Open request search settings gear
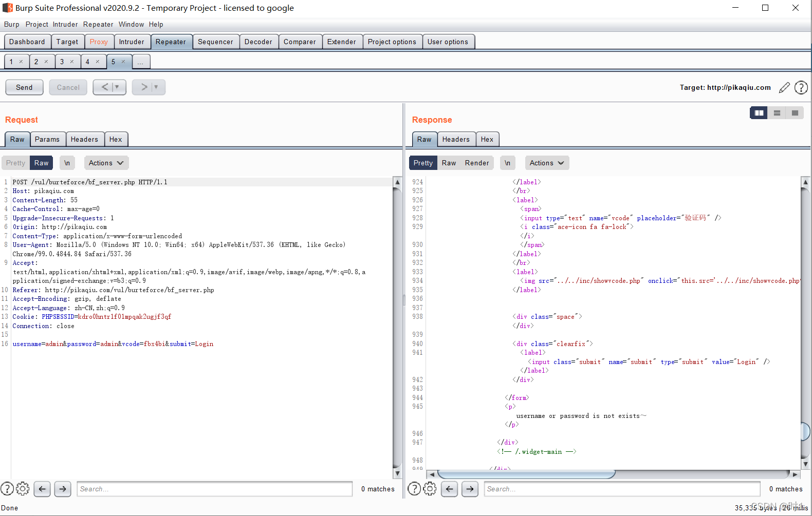812x516 pixels. pos(23,489)
